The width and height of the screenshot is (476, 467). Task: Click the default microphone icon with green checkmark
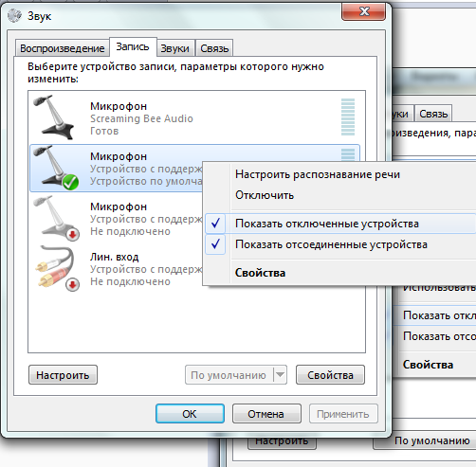click(56, 168)
